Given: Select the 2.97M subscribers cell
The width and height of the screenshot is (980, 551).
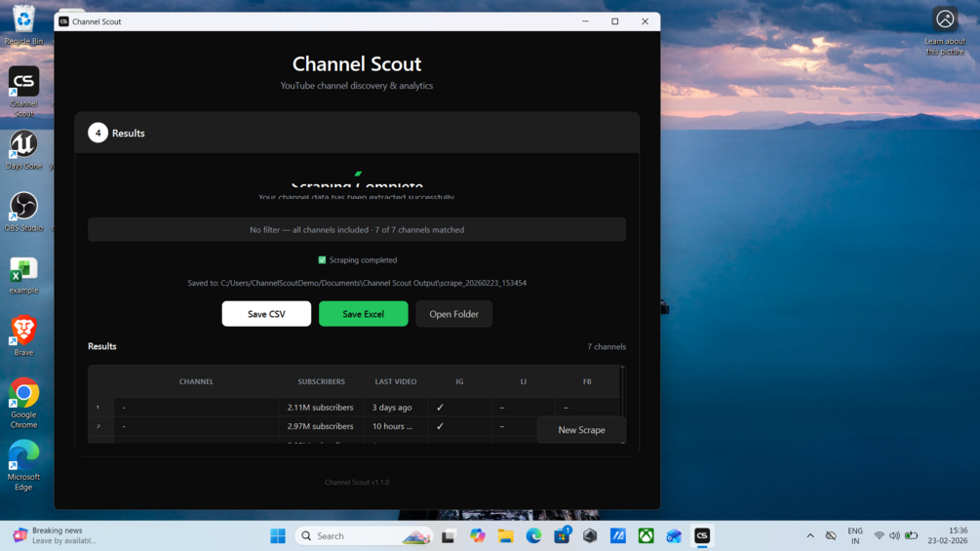Looking at the screenshot, I should [320, 426].
